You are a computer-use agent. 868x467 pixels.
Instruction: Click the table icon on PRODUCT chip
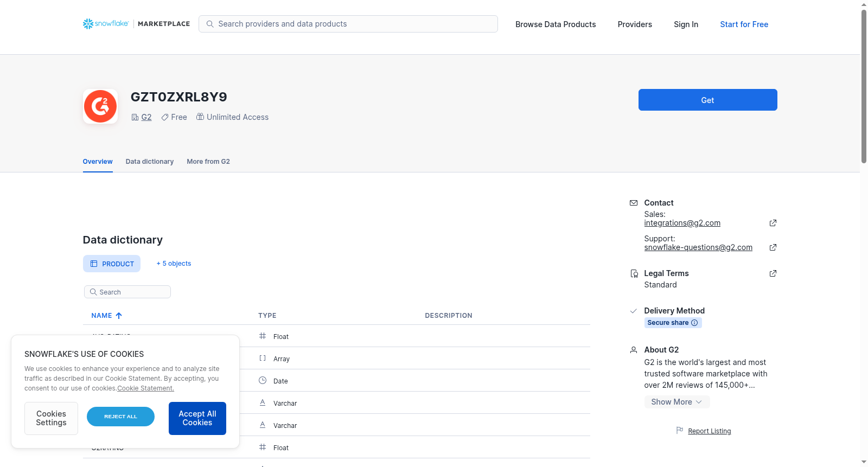(x=94, y=264)
